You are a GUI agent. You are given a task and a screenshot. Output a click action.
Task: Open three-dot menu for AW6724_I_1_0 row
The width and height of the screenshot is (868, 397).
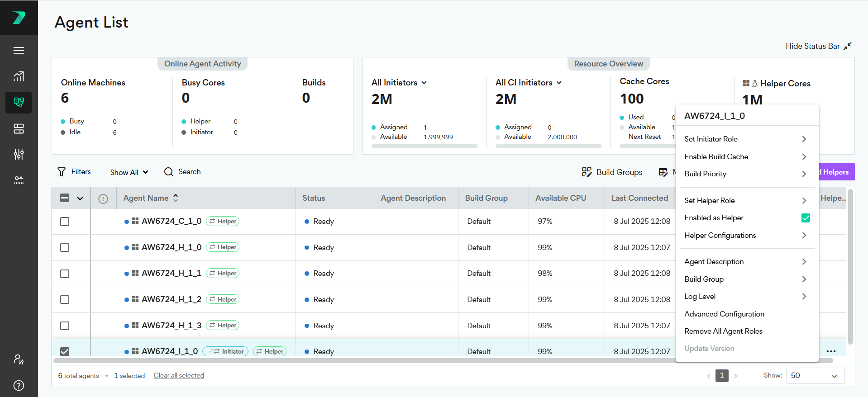tap(831, 351)
